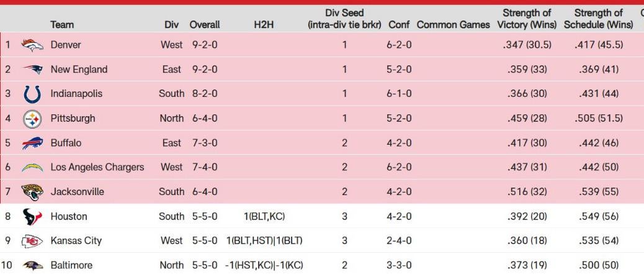Select Kansas City's H2H tiebreaker cell
Screen dimensions: 644x274
coord(264,241)
